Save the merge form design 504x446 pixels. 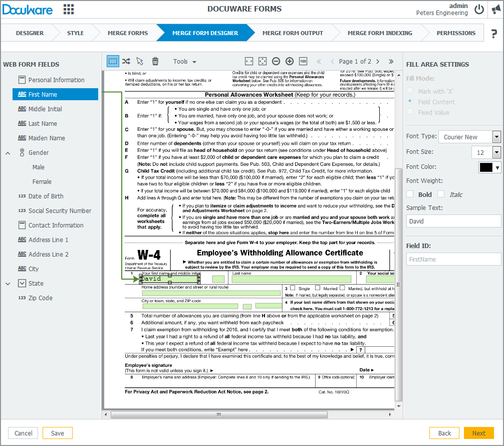tap(57, 432)
